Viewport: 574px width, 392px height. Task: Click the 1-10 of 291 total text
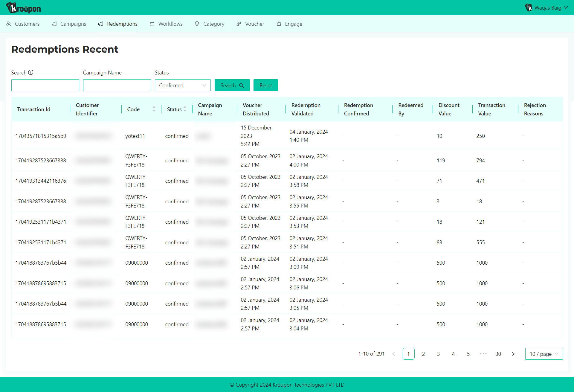pos(371,354)
